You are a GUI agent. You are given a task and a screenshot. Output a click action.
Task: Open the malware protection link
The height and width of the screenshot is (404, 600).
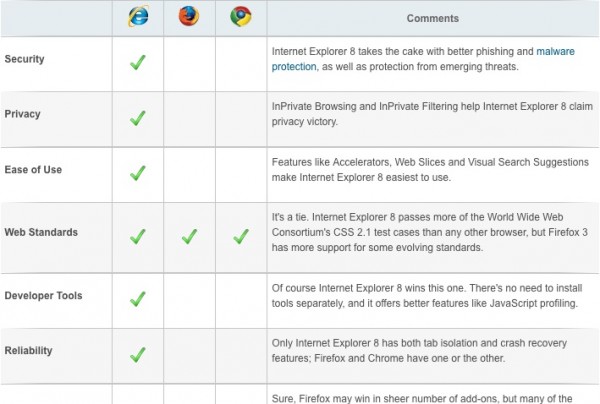coord(555,51)
